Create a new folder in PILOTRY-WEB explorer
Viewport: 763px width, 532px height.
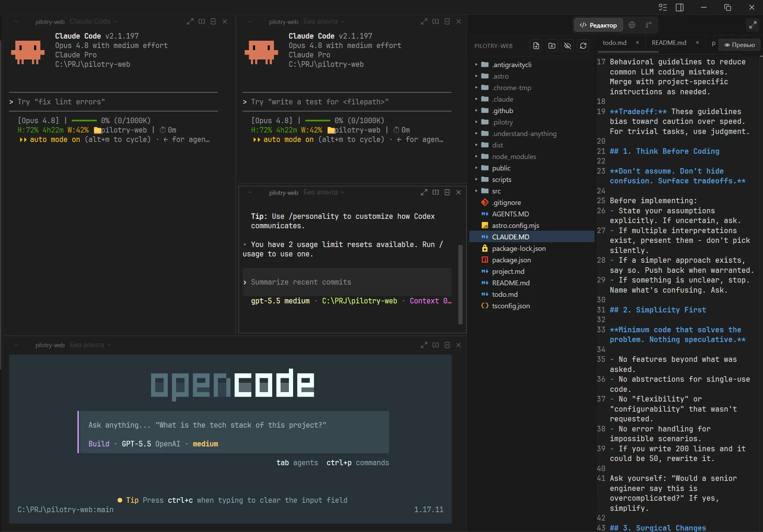click(x=552, y=46)
